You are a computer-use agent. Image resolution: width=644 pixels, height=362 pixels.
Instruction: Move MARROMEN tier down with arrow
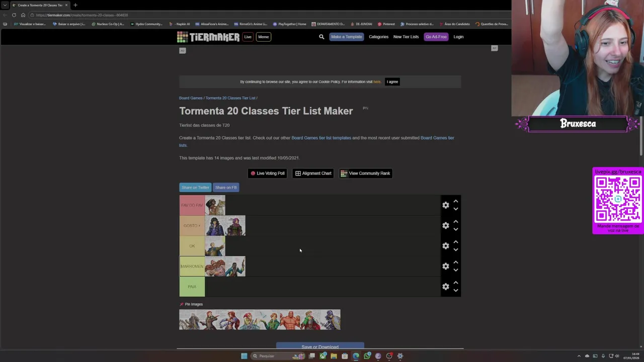point(455,270)
